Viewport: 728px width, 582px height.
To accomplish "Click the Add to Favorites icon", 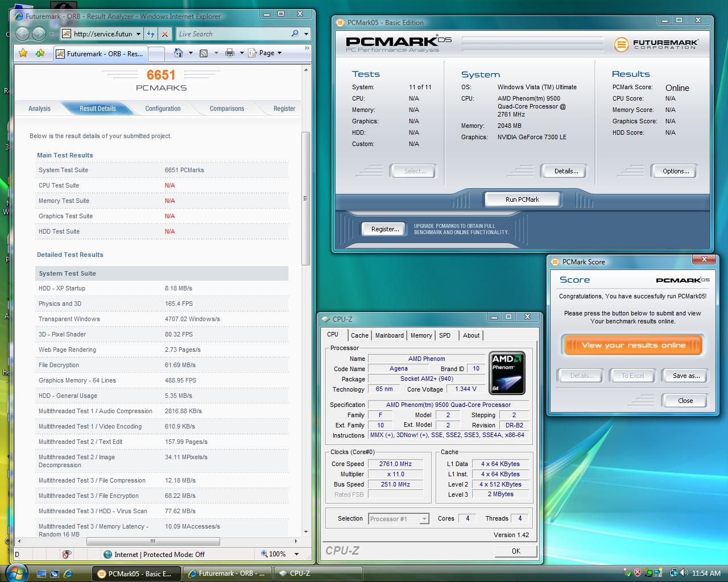I will [x=40, y=53].
